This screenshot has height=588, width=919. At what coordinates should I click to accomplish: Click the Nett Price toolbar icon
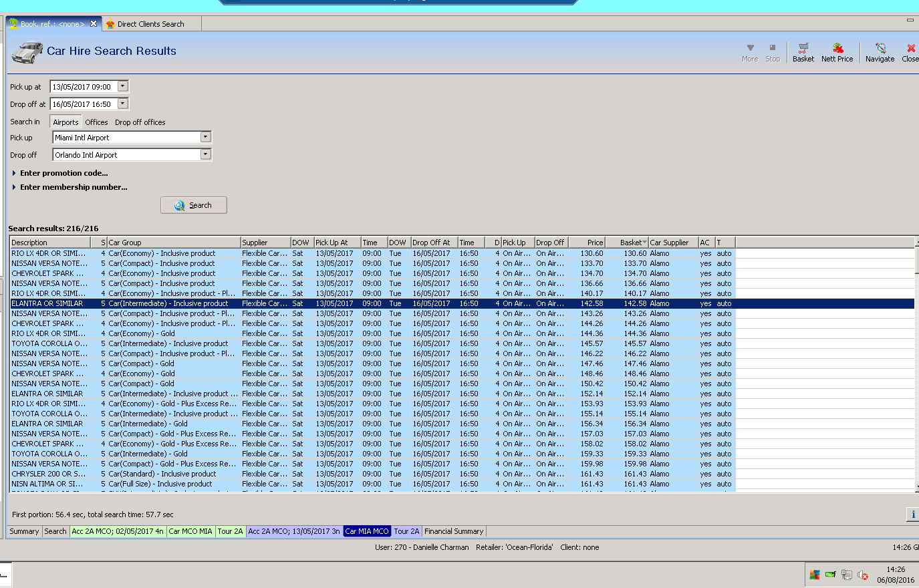pos(837,51)
